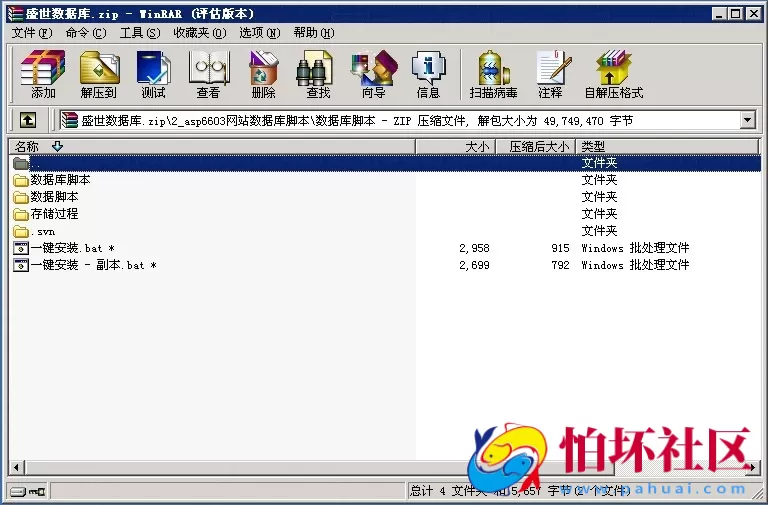Select the parent folder ".." row
The image size is (768, 505).
(385, 163)
